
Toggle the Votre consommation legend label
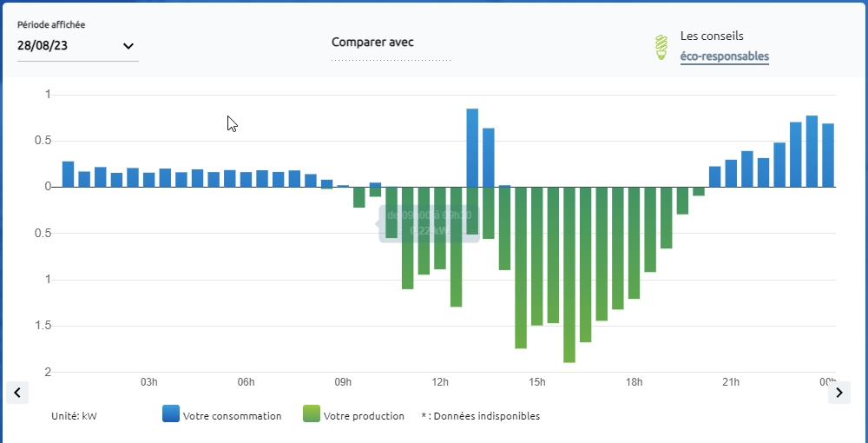tap(232, 416)
